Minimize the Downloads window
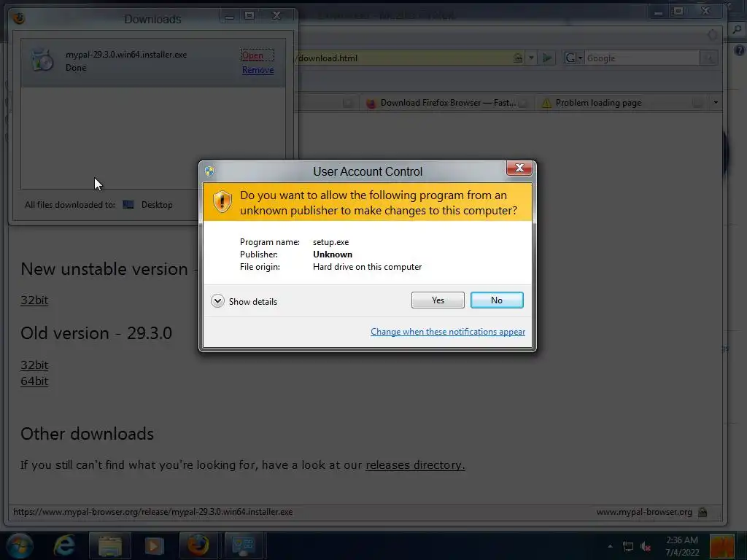The image size is (747, 560). point(229,17)
